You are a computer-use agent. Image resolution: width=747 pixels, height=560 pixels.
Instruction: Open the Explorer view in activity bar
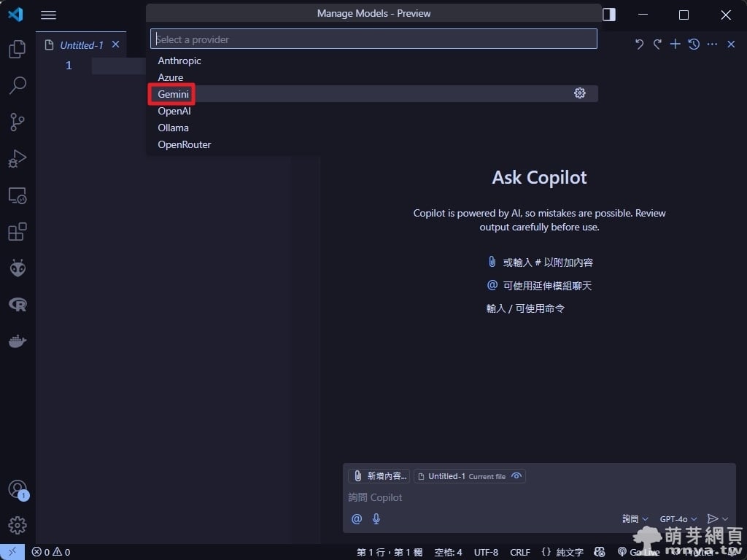(18, 49)
